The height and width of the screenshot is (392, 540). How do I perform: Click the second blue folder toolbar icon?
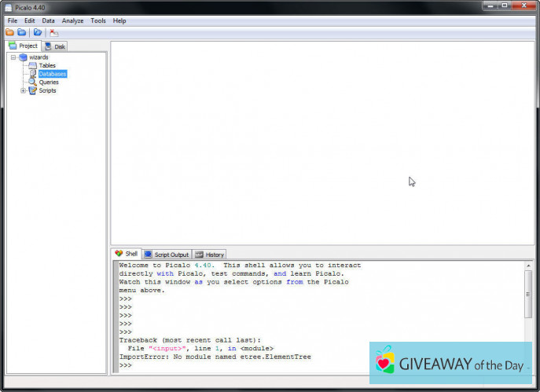(21, 32)
